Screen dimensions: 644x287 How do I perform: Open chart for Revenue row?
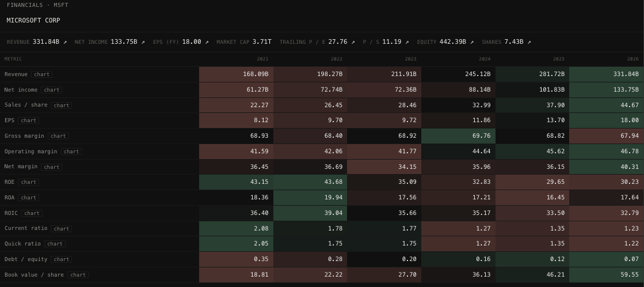pyautogui.click(x=41, y=74)
